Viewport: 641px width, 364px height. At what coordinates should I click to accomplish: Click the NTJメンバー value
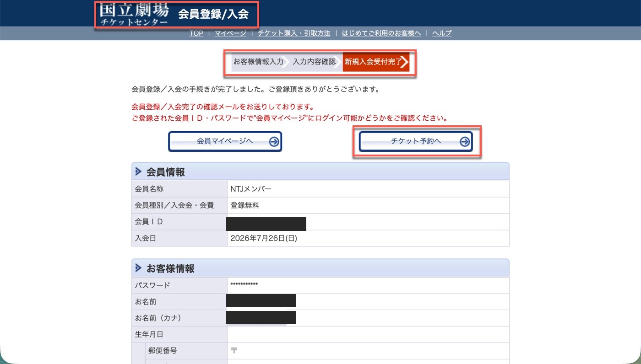tap(251, 189)
